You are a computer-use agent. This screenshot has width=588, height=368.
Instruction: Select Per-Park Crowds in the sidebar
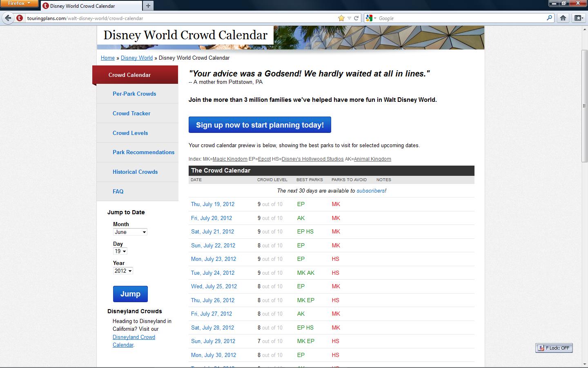(x=134, y=94)
